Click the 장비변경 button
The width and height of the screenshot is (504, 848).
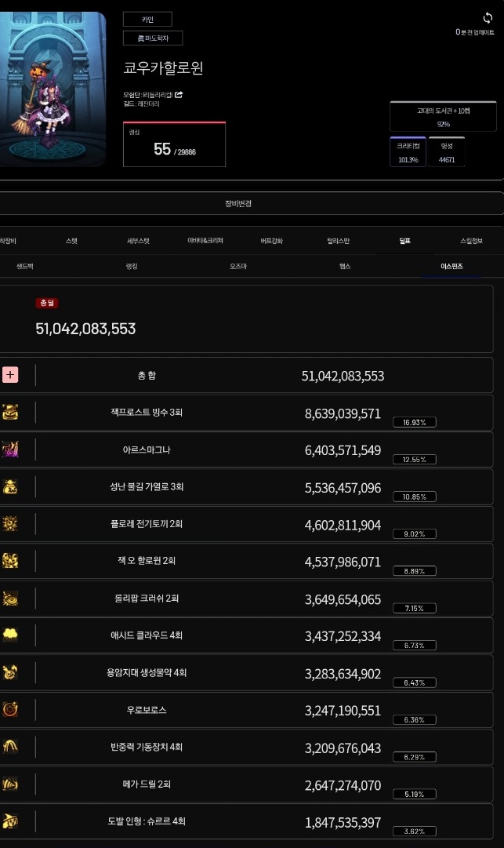coord(238,203)
